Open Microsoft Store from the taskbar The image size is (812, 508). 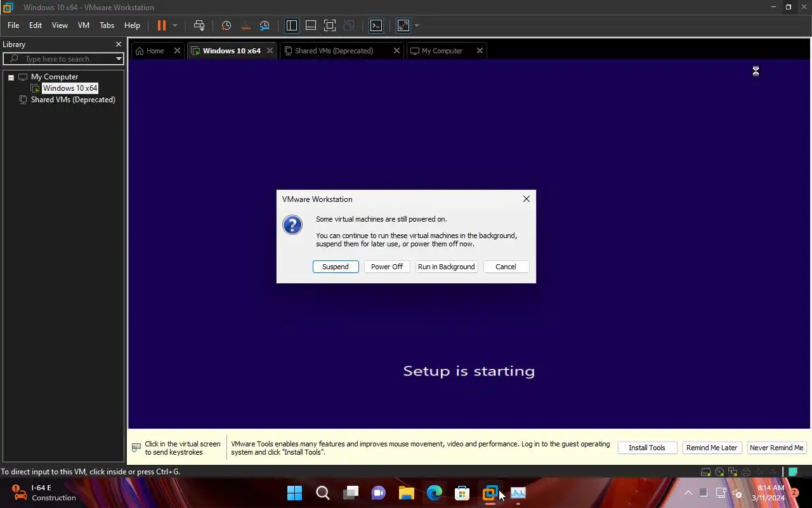pos(462,493)
